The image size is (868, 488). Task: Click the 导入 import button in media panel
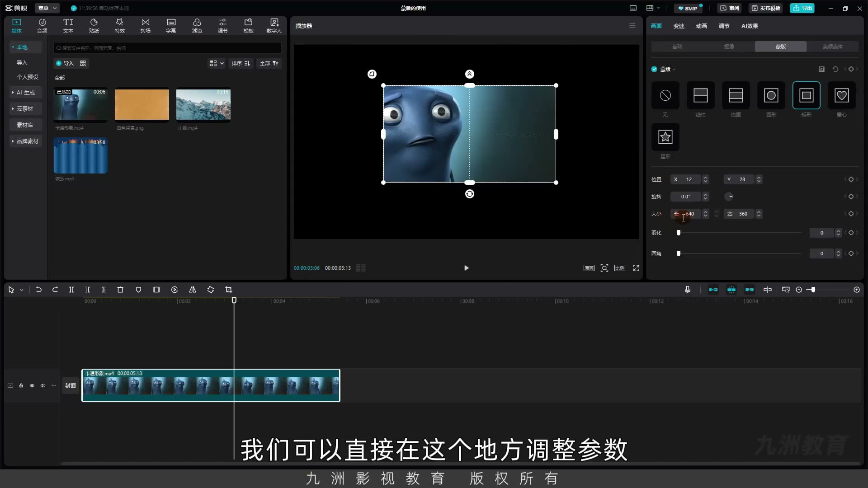pos(65,63)
